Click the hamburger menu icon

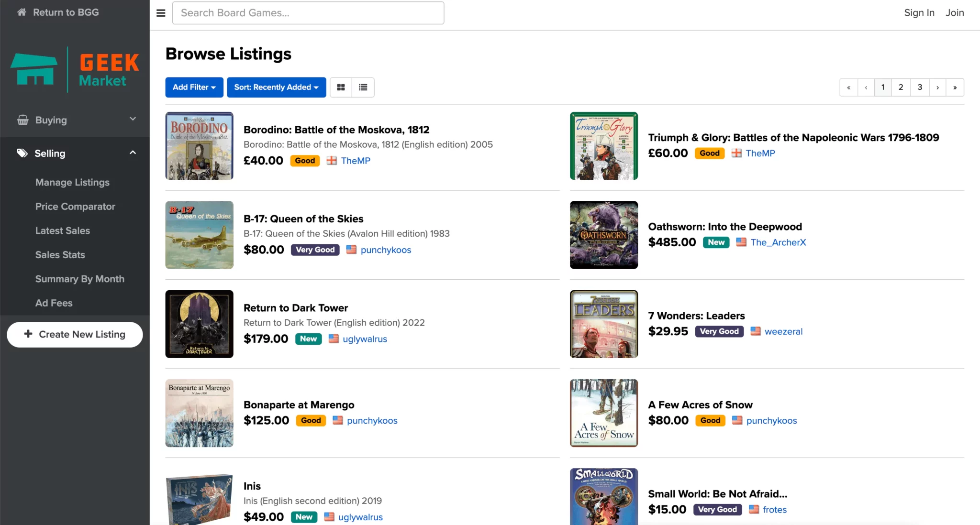pyautogui.click(x=161, y=13)
